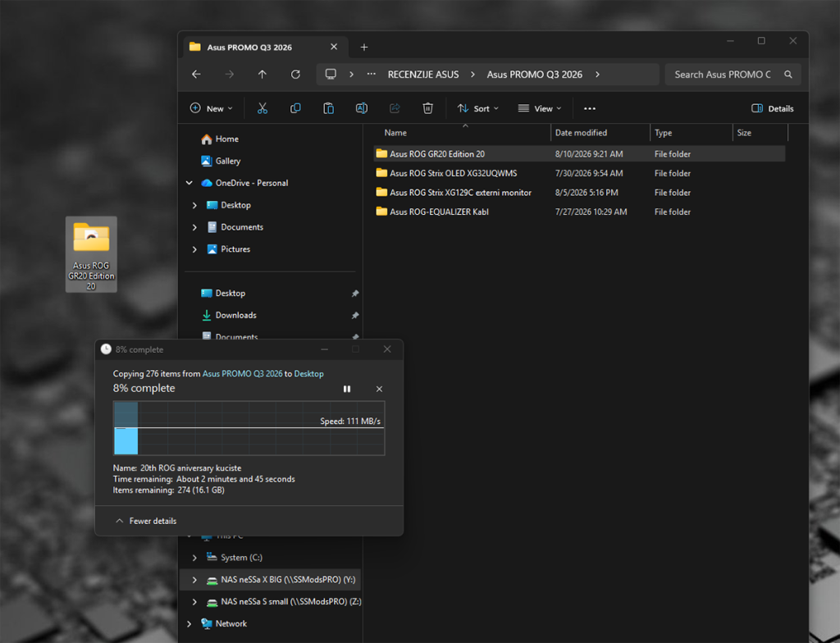Screen dimensions: 840x643
Task: Expand NAS neSSa X BIG drive node
Action: coord(194,580)
